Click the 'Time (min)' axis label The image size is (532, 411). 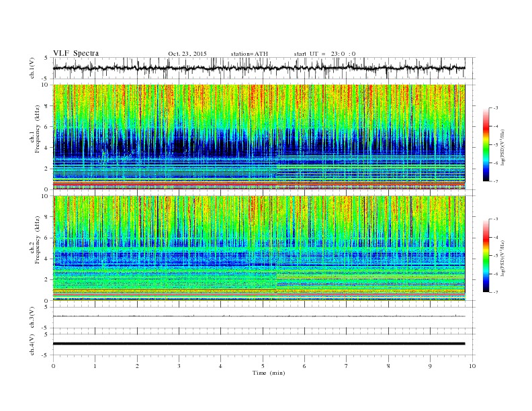[269, 373]
